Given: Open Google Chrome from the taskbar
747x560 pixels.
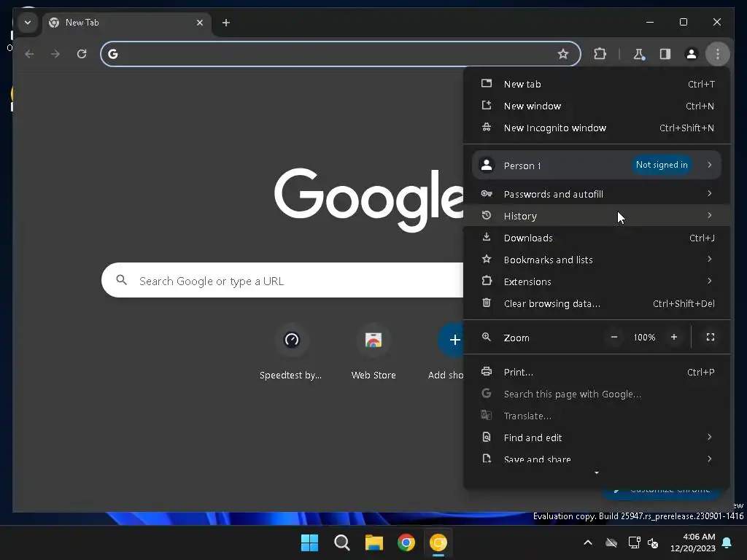Looking at the screenshot, I should (406, 542).
